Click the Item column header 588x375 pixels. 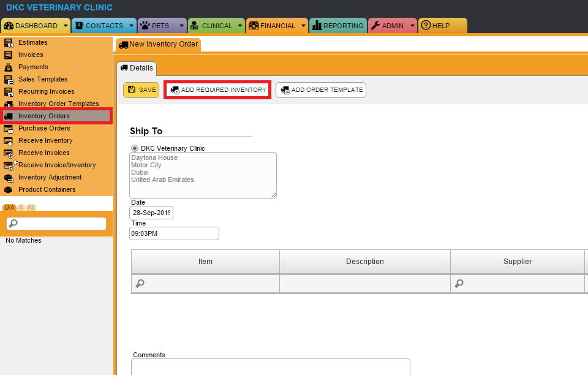tap(205, 262)
